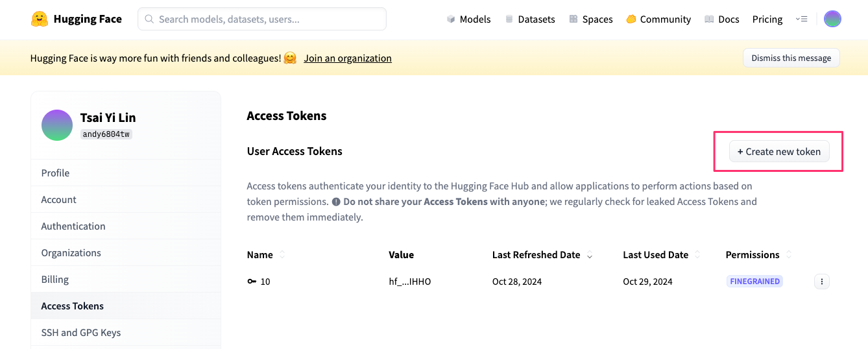
Task: Click the Hugging Face logo icon
Action: tap(40, 19)
